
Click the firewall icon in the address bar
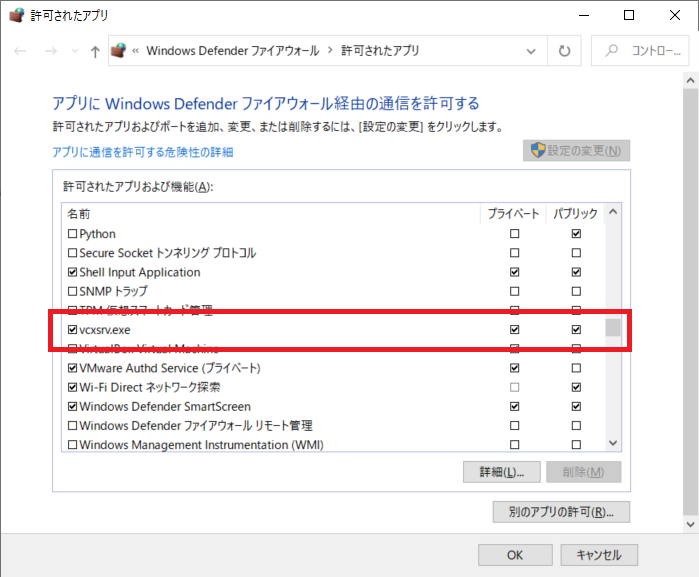(119, 50)
